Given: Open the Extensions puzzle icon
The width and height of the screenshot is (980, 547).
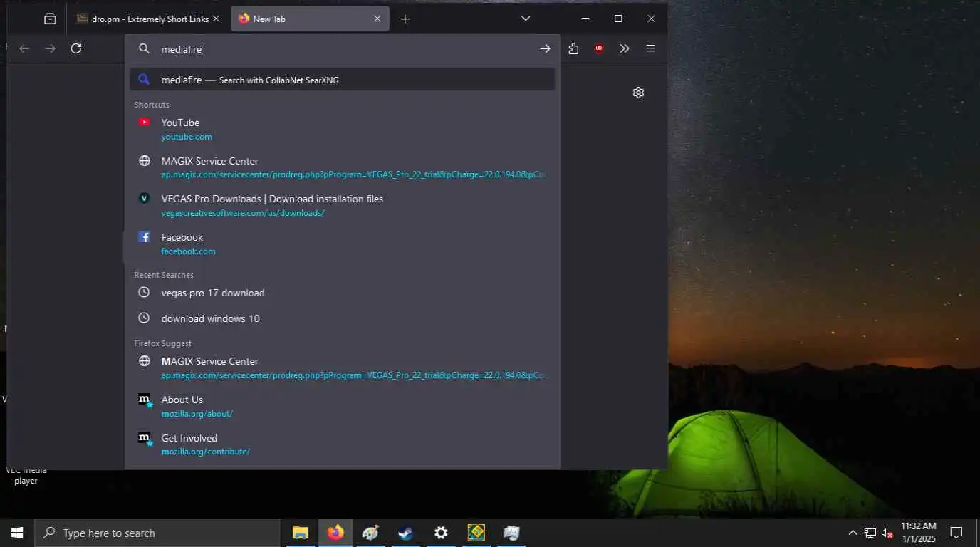Looking at the screenshot, I should [x=573, y=48].
